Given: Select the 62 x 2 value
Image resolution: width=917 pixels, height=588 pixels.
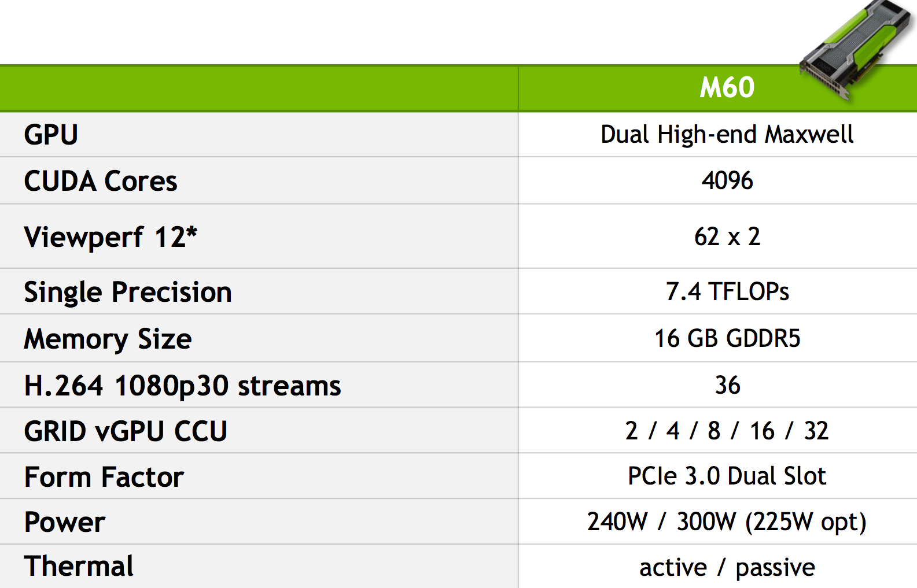Looking at the screenshot, I should pyautogui.click(x=727, y=236).
